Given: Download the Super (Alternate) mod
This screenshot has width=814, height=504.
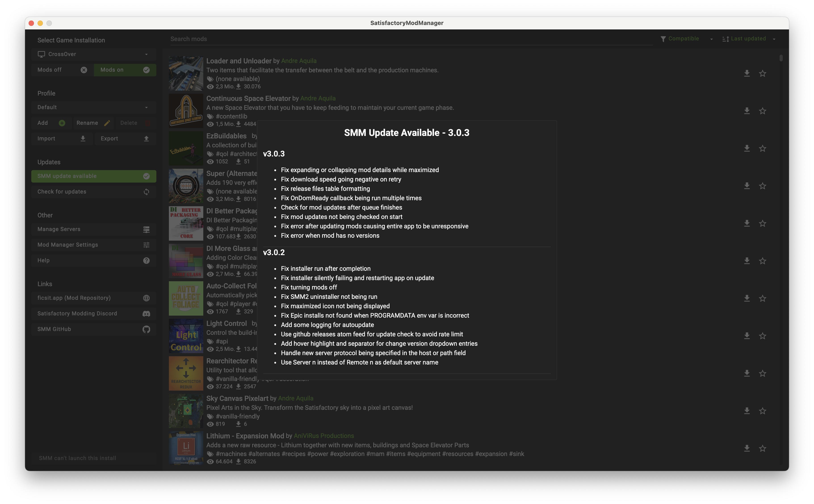Looking at the screenshot, I should [747, 186].
